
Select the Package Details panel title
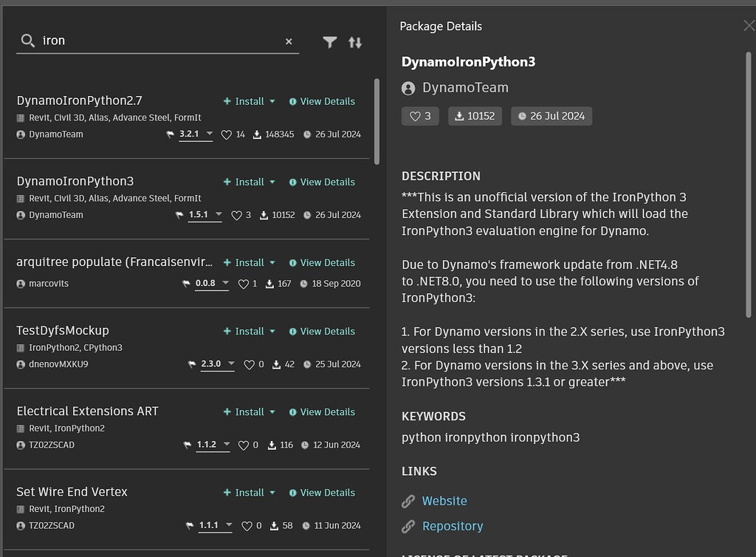pyautogui.click(x=440, y=26)
